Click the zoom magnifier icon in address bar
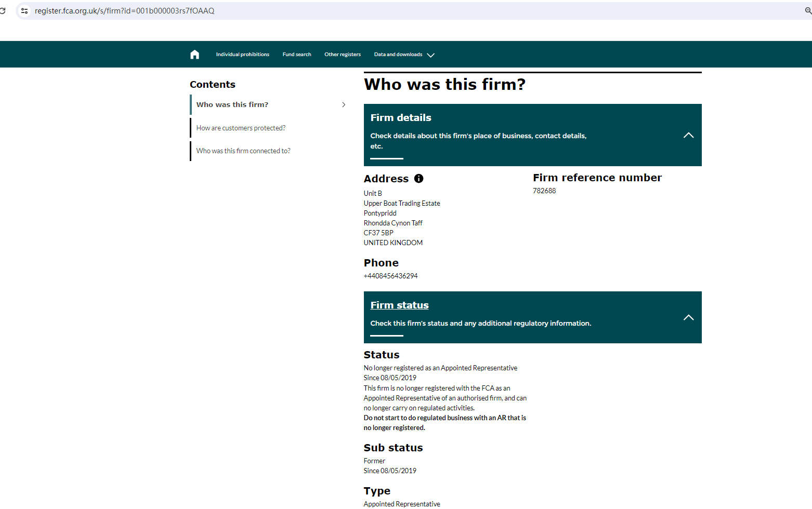Viewport: 812px width, 509px height. click(x=808, y=11)
